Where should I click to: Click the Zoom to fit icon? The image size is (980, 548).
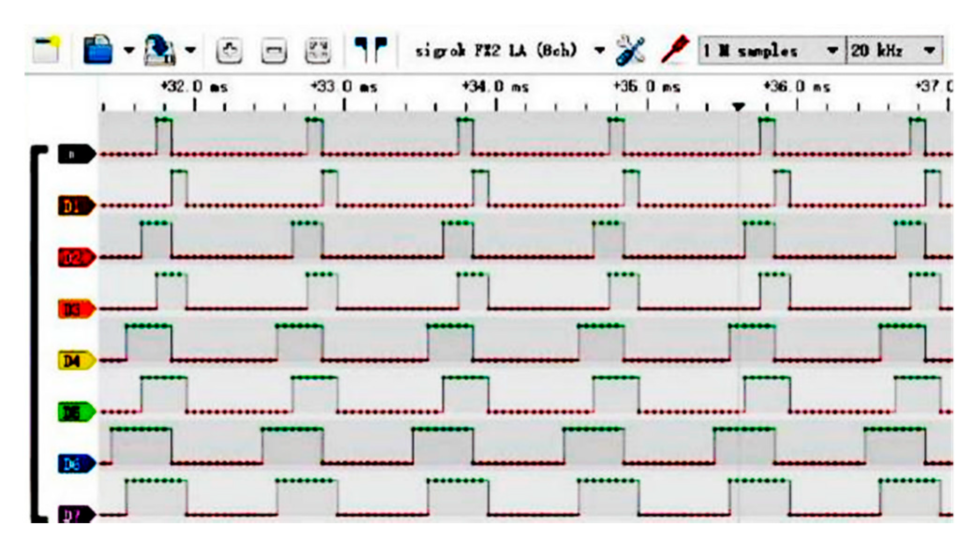[318, 50]
